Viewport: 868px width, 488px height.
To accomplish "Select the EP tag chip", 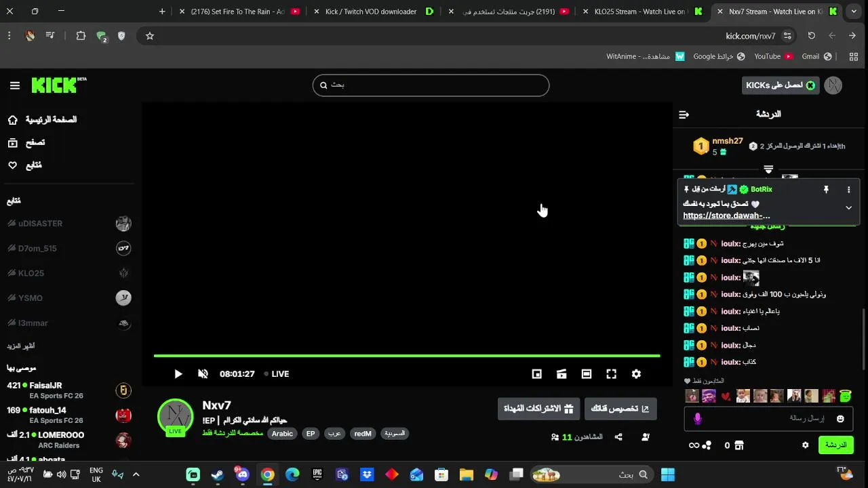I will tap(311, 434).
